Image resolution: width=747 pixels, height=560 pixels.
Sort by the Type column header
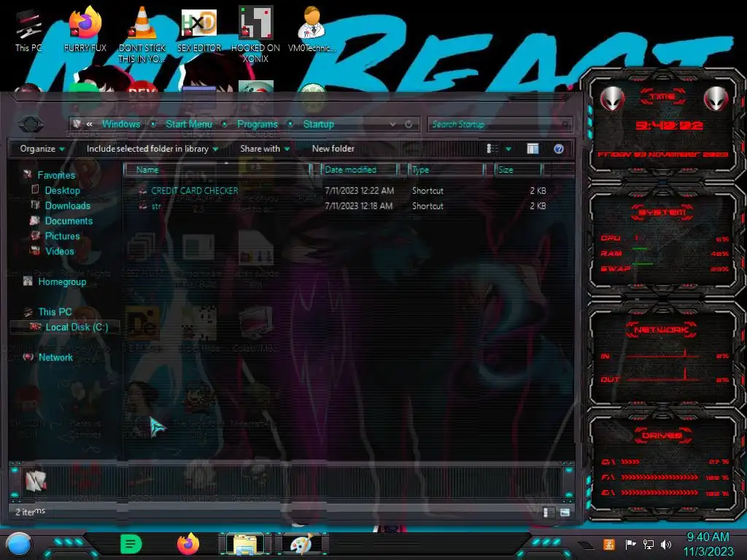click(446, 169)
